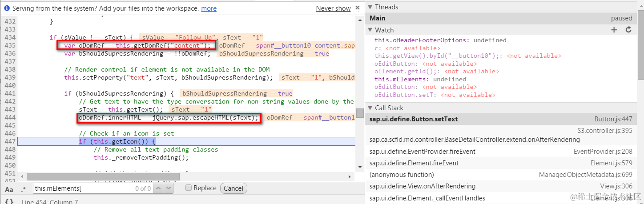
Task: Add a new watch expression with plus
Action: coord(614,30)
